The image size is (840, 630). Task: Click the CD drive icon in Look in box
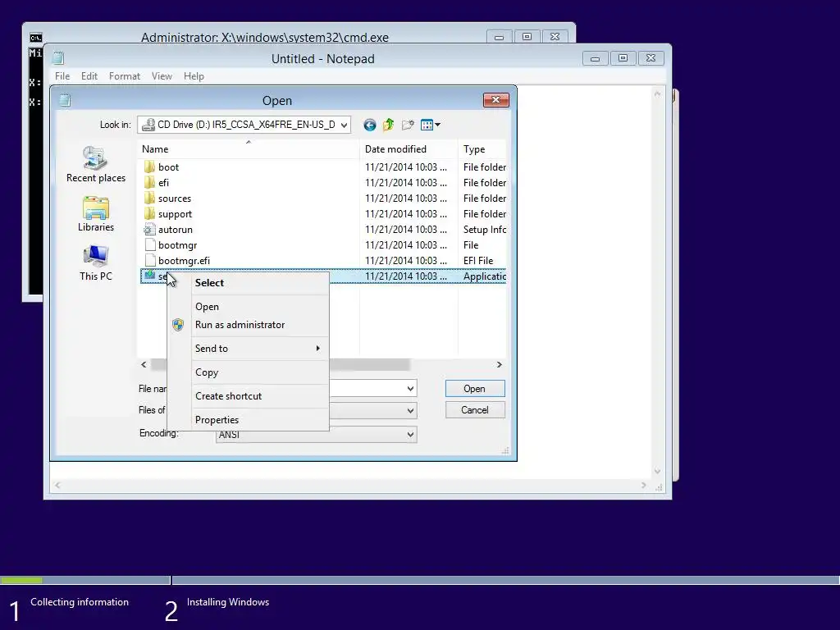tap(148, 125)
